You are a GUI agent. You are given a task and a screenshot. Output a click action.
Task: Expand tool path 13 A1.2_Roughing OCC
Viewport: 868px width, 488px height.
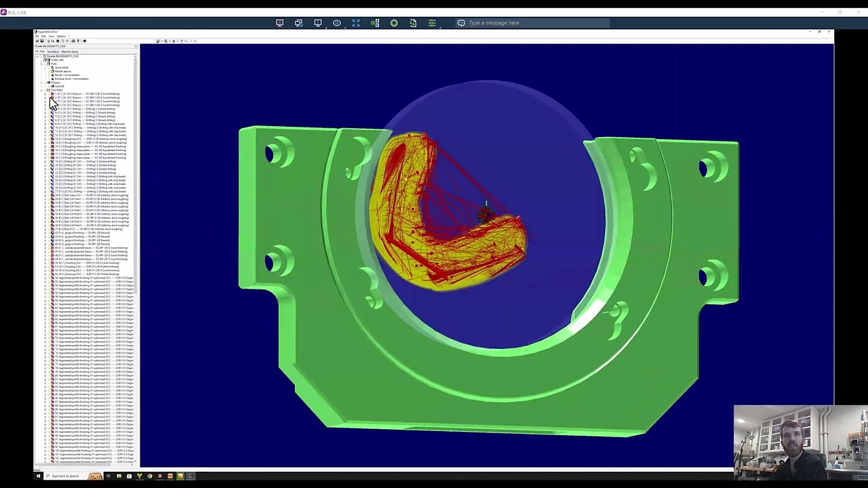click(45, 139)
